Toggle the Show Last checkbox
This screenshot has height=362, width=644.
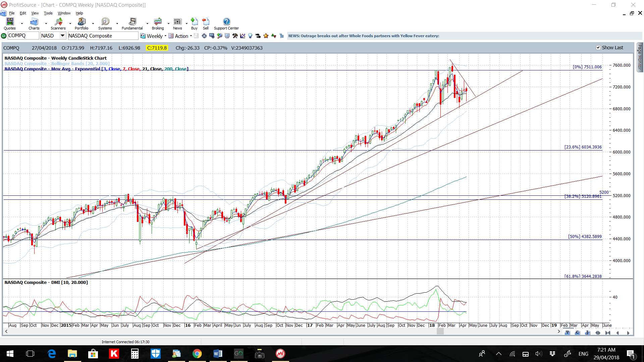[x=598, y=48]
